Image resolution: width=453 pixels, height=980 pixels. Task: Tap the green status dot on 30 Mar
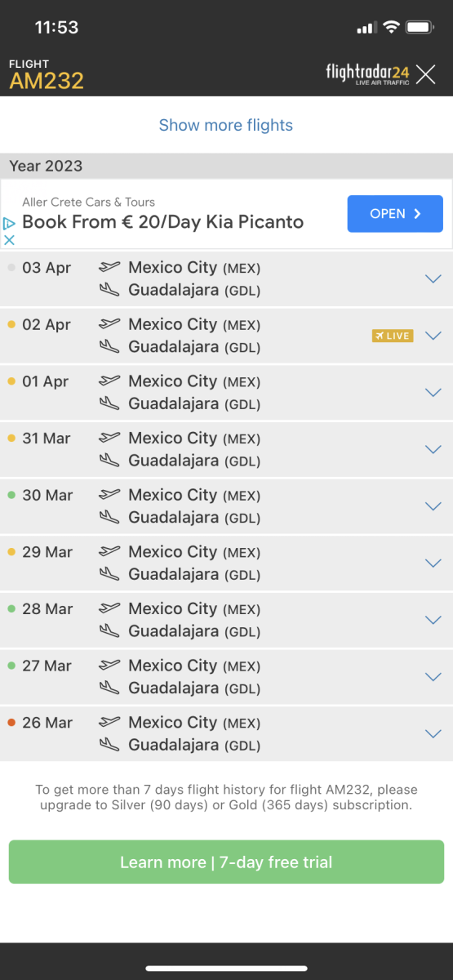tap(11, 495)
